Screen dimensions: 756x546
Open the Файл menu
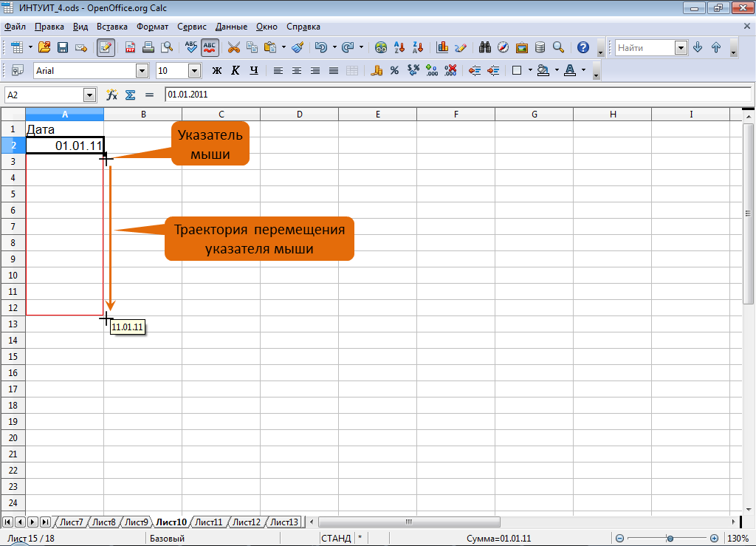15,27
